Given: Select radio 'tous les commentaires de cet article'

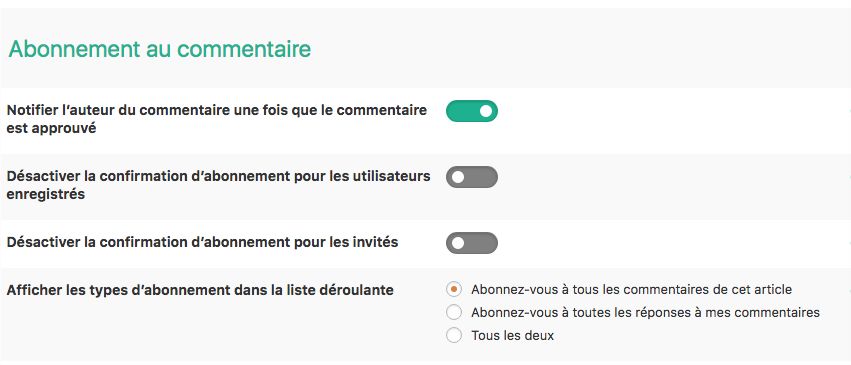Looking at the screenshot, I should tap(454, 290).
